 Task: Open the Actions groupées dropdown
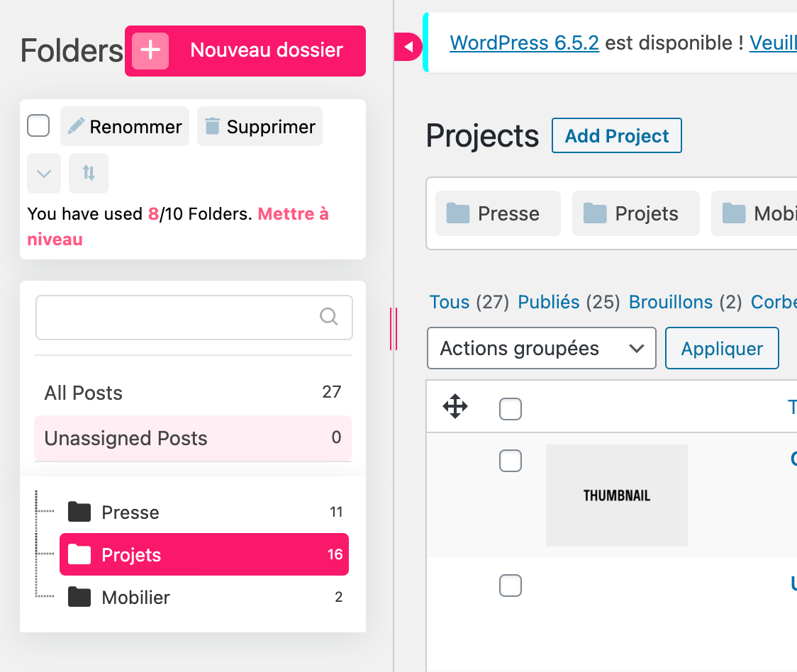coord(541,348)
